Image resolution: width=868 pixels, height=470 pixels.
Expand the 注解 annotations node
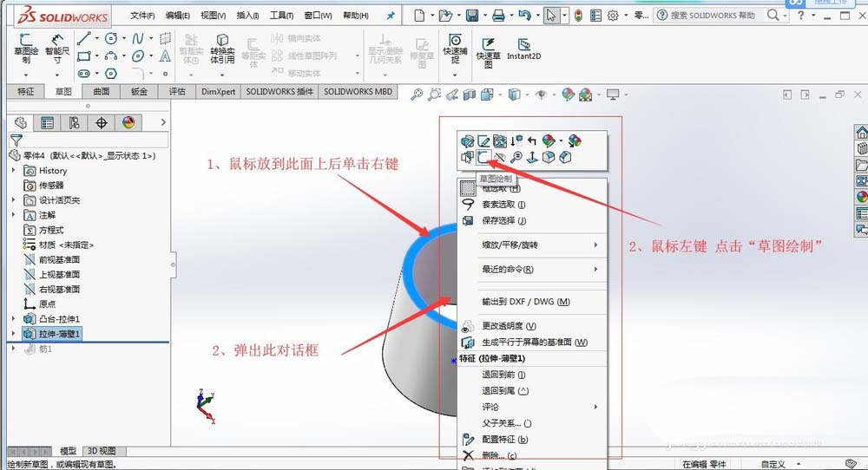click(x=14, y=214)
